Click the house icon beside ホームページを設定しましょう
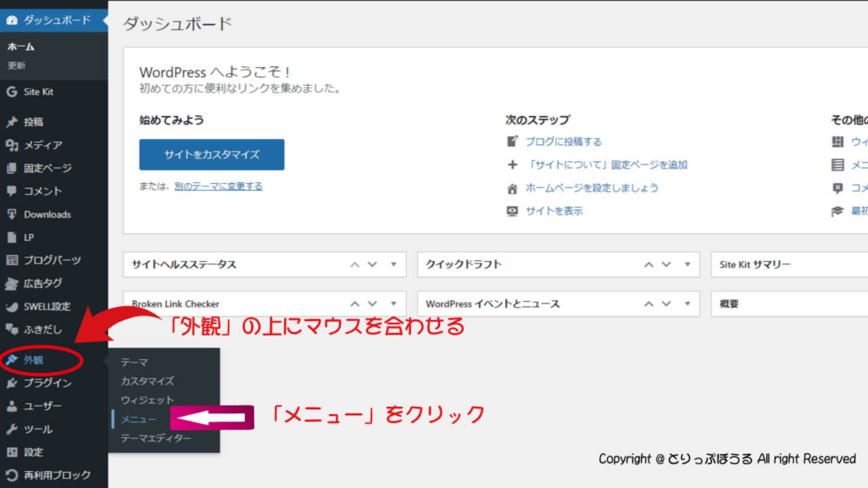868x488 pixels. 513,188
